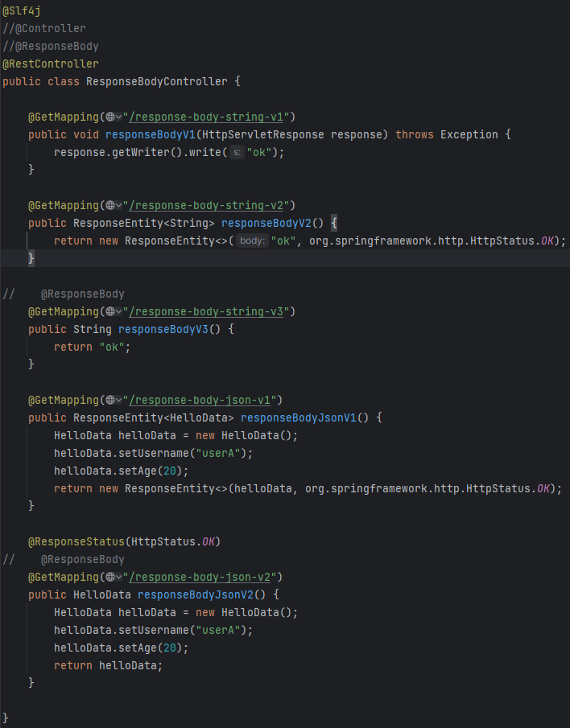
Task: Click the responseBodyV2 method name
Action: 266,223
